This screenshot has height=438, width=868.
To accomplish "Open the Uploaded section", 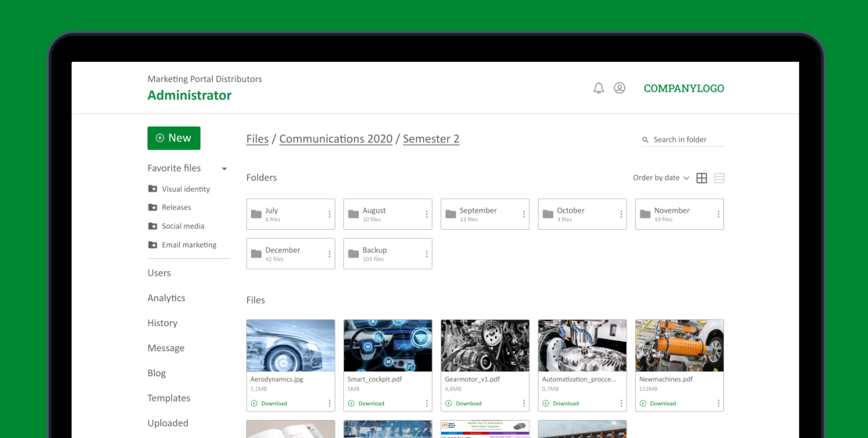I will click(167, 423).
